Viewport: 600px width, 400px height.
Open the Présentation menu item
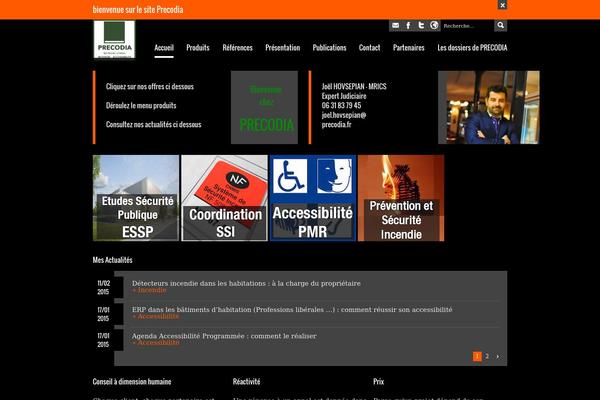(x=282, y=48)
